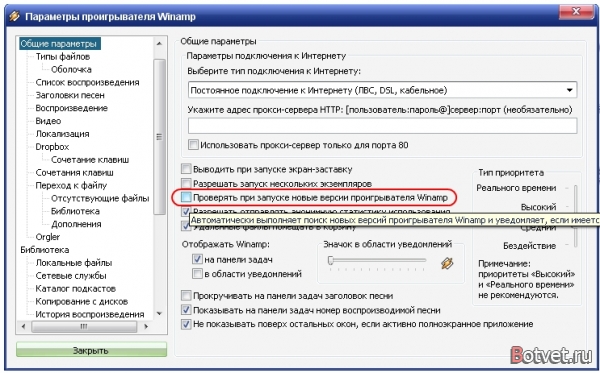Click the 'Закрыть' button
The height and width of the screenshot is (373, 600).
pos(91,350)
